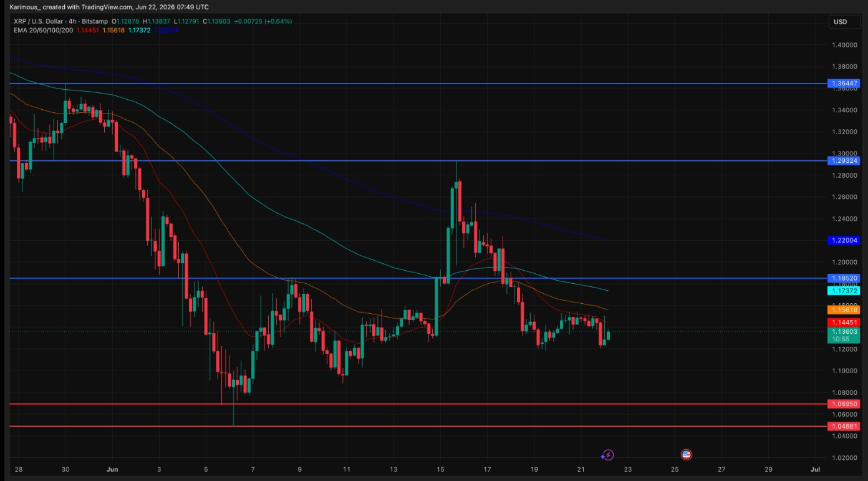
Task: Select the cyan EMA value 1.17372 in legend
Action: click(x=139, y=30)
